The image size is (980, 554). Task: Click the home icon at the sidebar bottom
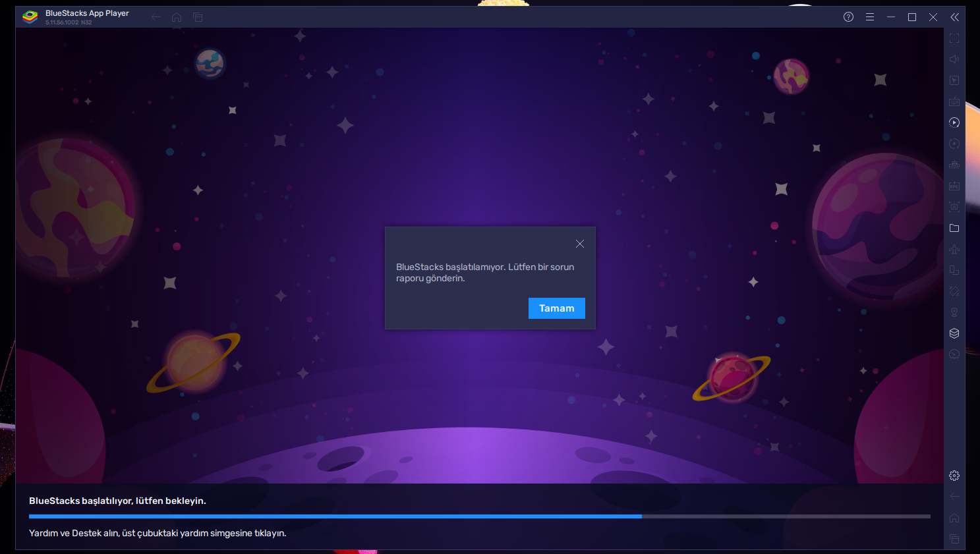(954, 518)
